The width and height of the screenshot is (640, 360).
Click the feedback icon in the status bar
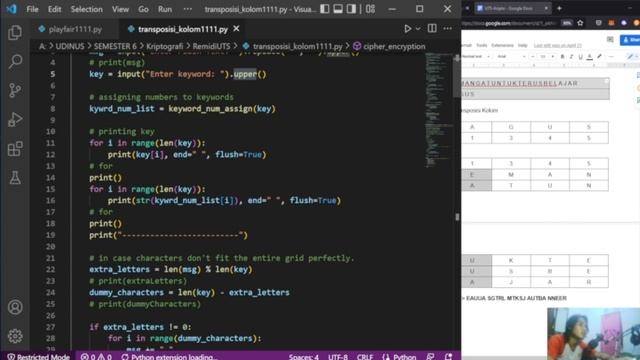pyautogui.click(x=430, y=356)
